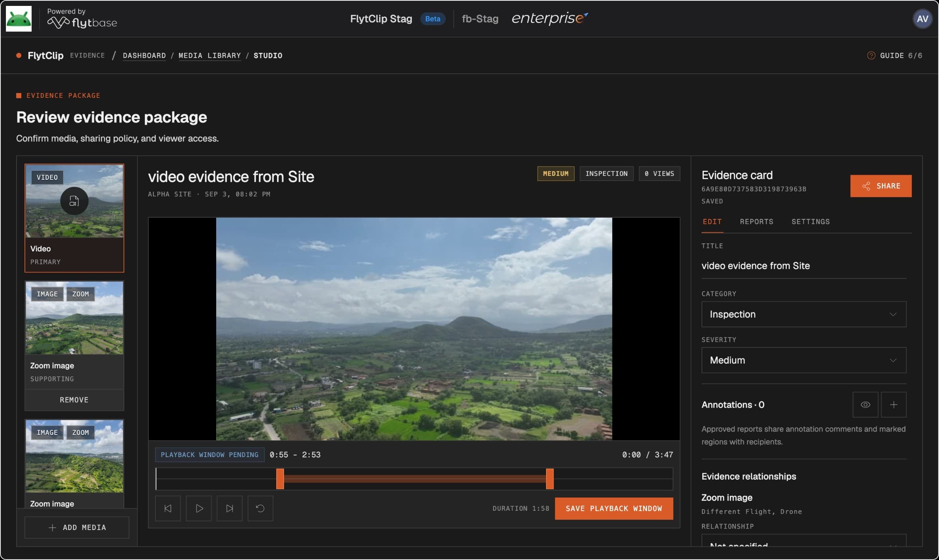The image size is (939, 560).
Task: Click the Inspection category badge
Action: 606,174
